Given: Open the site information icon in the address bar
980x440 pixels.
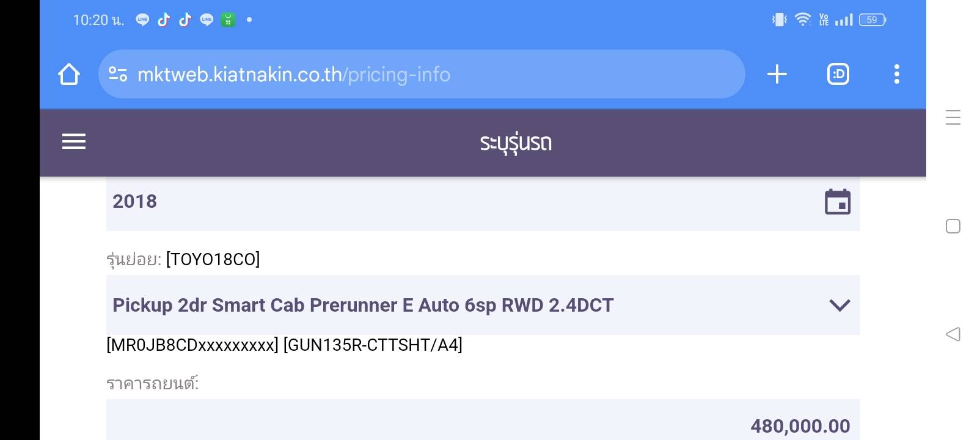Looking at the screenshot, I should (x=117, y=75).
